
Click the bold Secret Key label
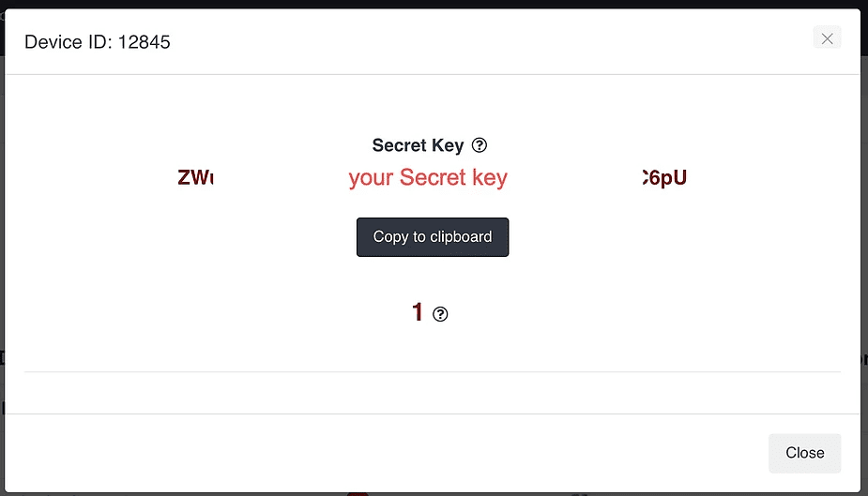point(418,145)
